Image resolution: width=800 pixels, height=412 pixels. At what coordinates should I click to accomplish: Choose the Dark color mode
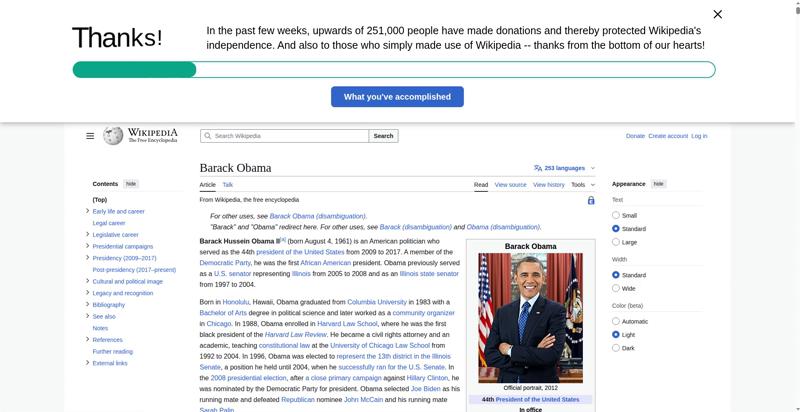pyautogui.click(x=616, y=348)
